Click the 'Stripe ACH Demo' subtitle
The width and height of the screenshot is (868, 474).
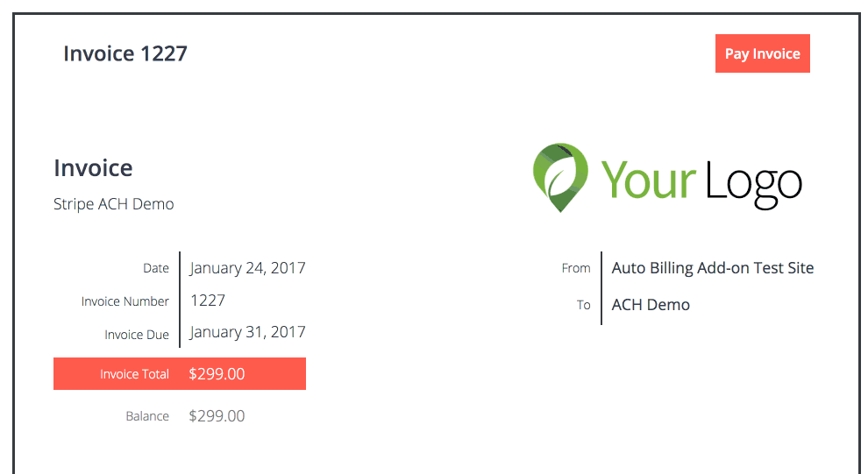(x=114, y=204)
